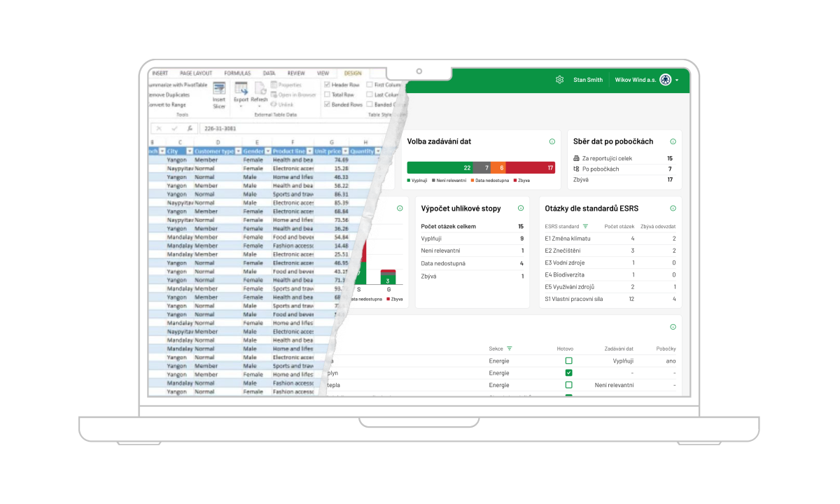Image resolution: width=840 pixels, height=504 pixels.
Task: Uncheck the Header Row checkbox
Action: 327,85
